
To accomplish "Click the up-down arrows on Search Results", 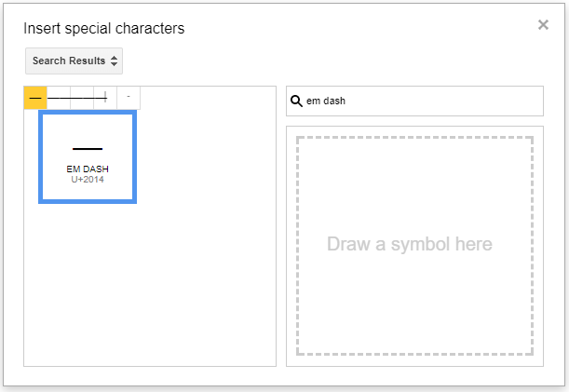I will (114, 61).
